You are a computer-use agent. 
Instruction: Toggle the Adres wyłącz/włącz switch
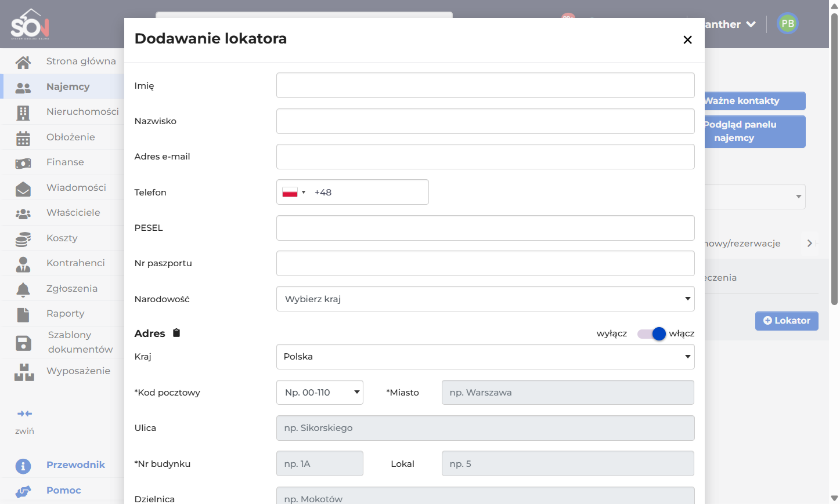click(x=651, y=333)
